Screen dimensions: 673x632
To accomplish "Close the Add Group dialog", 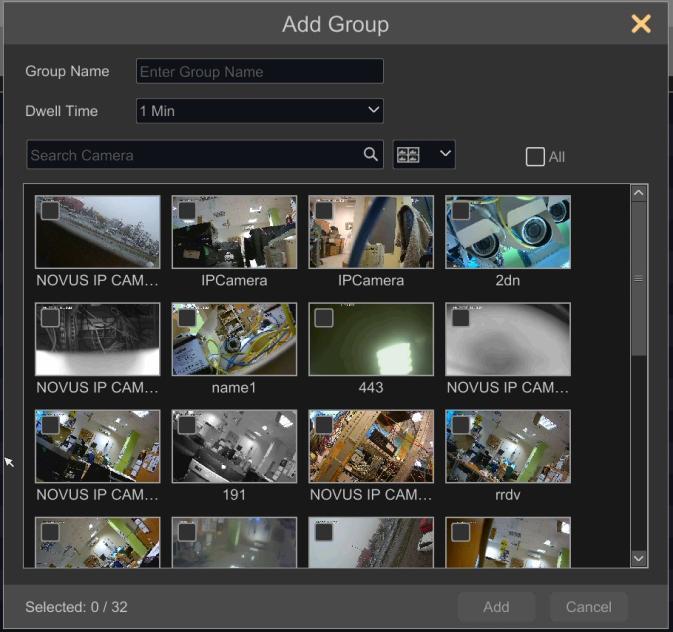I will 641,24.
